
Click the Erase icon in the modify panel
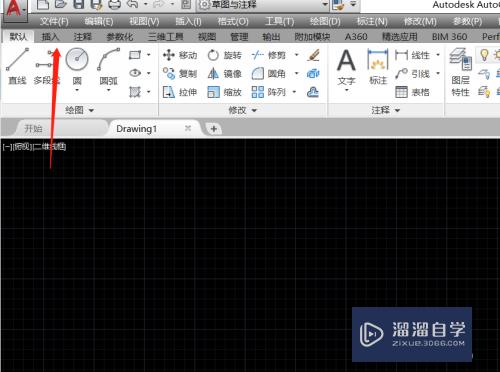pos(313,55)
